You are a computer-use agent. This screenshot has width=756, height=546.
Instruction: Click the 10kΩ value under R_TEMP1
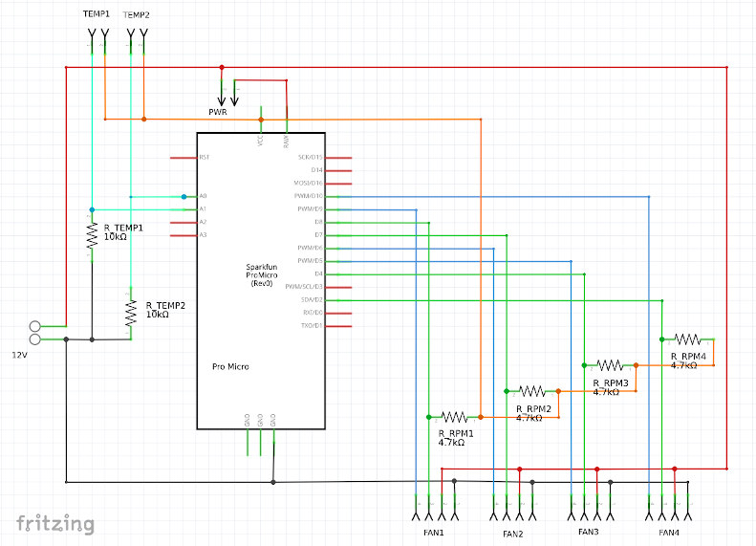(x=116, y=237)
